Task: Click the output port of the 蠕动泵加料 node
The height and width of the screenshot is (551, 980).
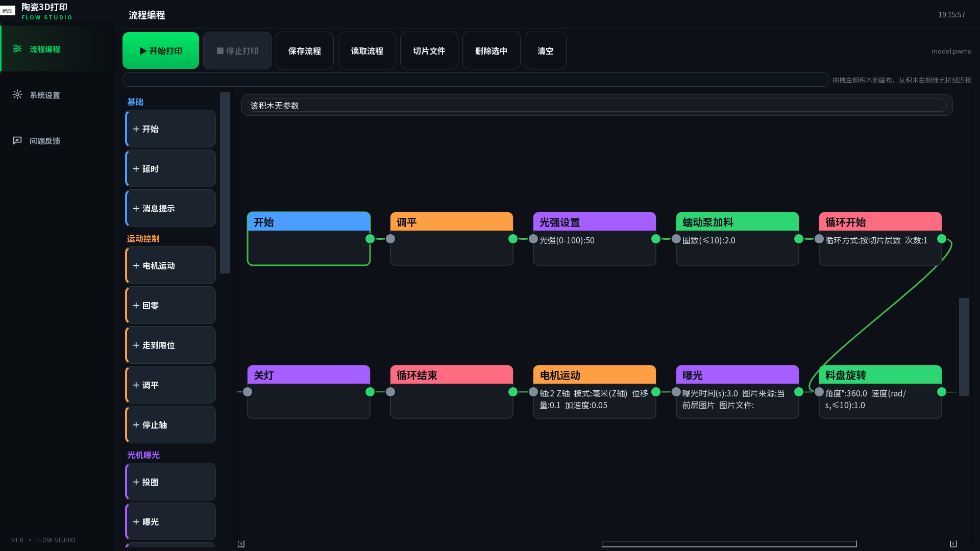Action: pos(799,239)
